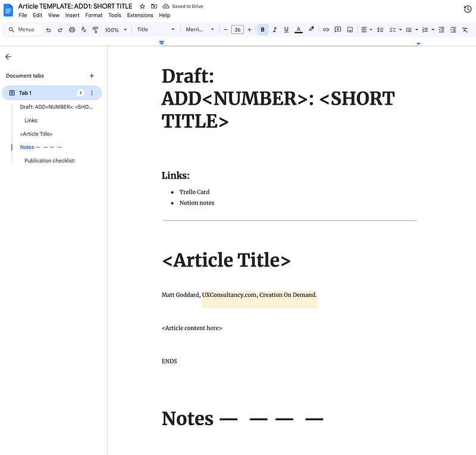The height and width of the screenshot is (455, 476).
Task: Click the paint format tool
Action: point(95,29)
